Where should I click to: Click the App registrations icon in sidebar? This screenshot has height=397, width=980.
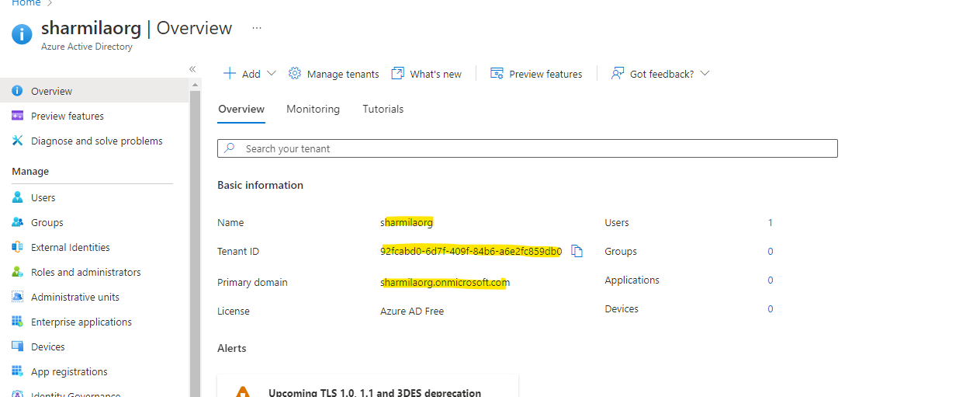coord(17,371)
